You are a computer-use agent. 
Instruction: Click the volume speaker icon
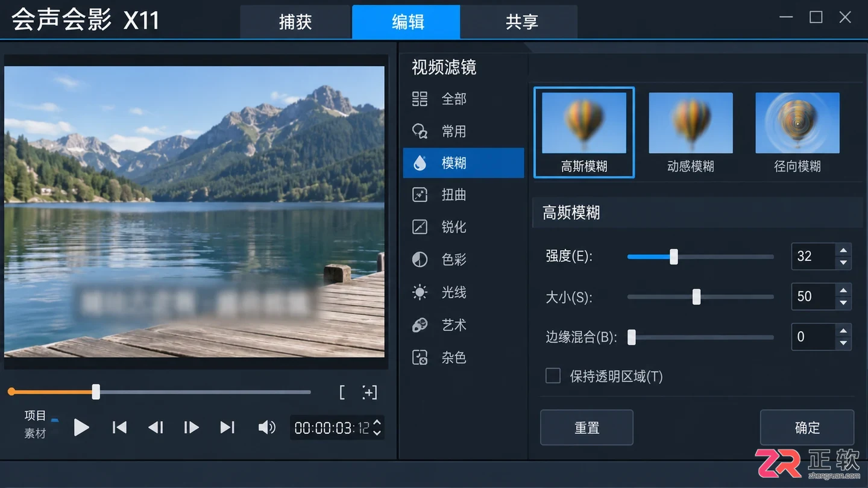266,428
